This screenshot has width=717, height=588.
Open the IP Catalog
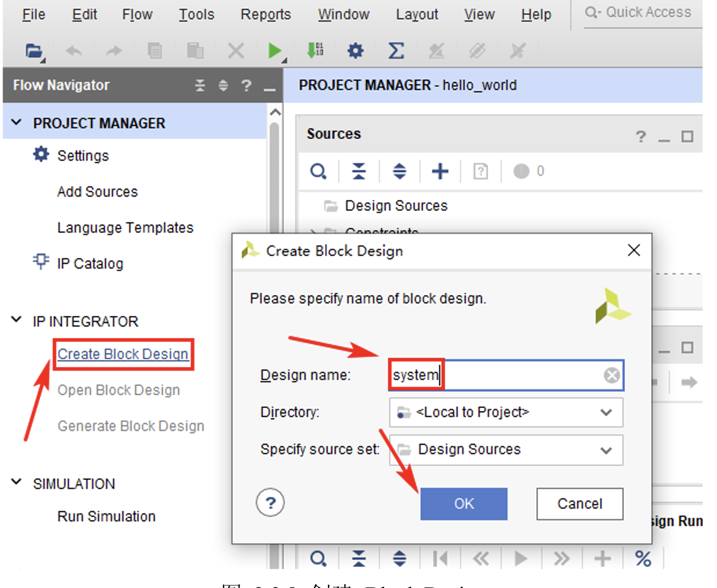coord(90,263)
